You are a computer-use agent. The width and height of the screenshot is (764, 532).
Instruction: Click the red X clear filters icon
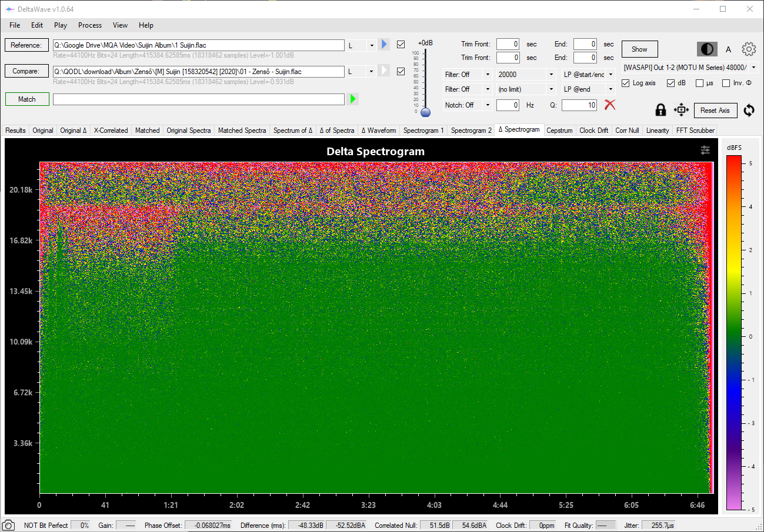pyautogui.click(x=610, y=105)
